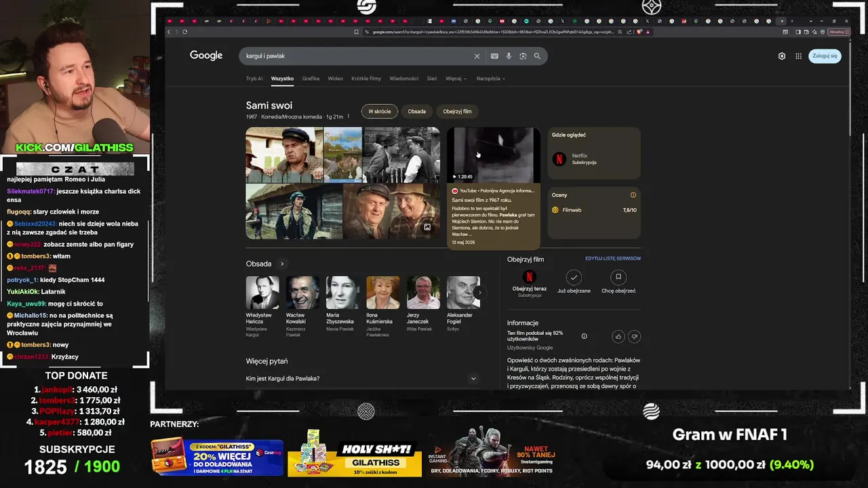
Task: Open Wacław Kowalski cast photo
Action: pos(302,292)
